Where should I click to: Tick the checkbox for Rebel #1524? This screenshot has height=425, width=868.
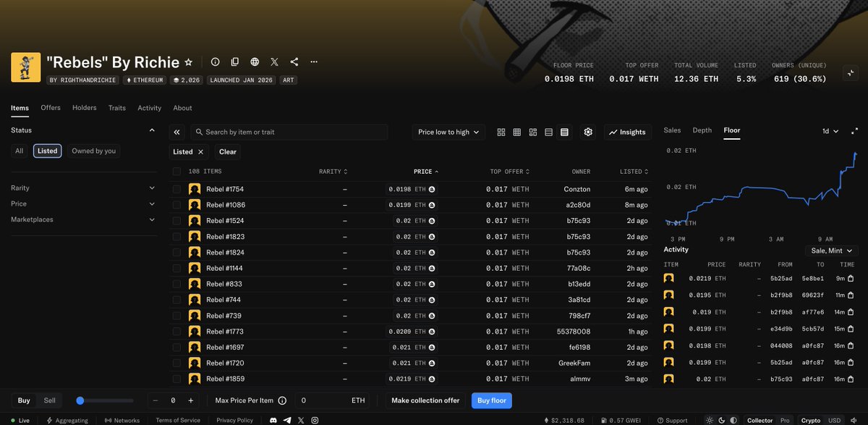177,221
